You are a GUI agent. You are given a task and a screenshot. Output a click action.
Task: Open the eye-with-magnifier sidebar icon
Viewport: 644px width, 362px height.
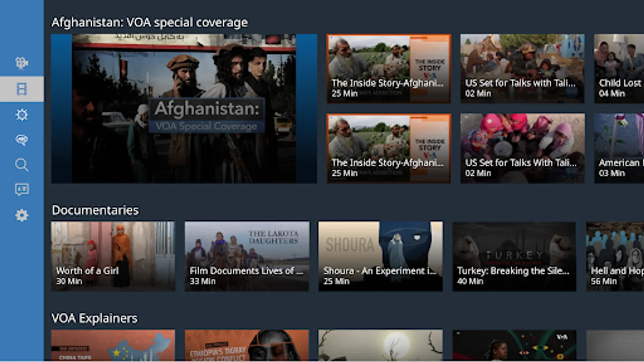22,140
